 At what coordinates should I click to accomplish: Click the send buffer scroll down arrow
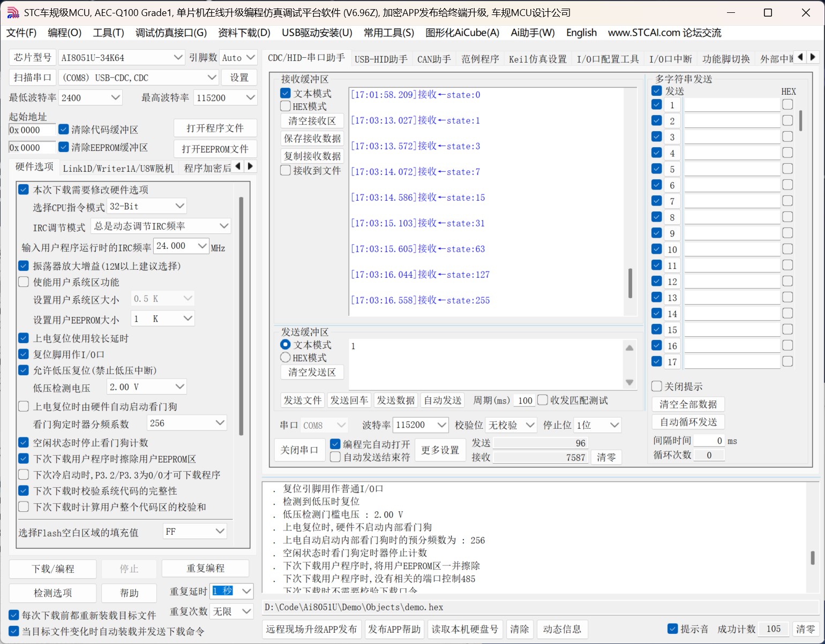[629, 382]
